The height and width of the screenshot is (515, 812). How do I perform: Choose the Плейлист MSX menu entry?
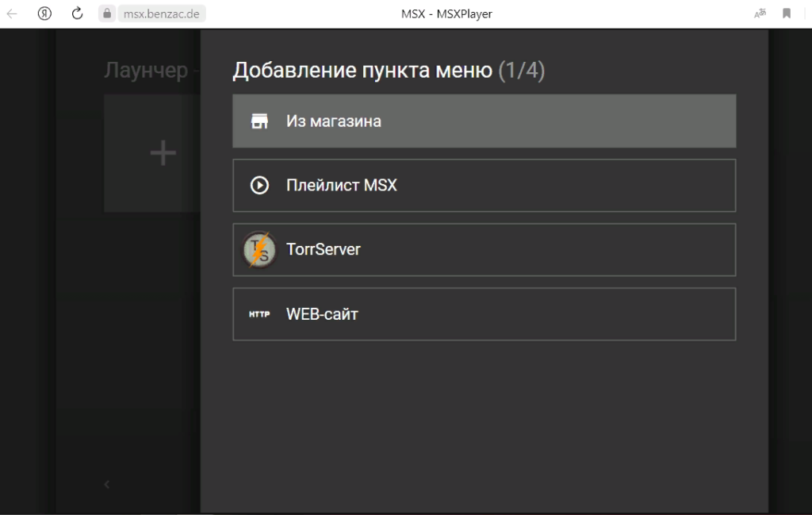484,186
